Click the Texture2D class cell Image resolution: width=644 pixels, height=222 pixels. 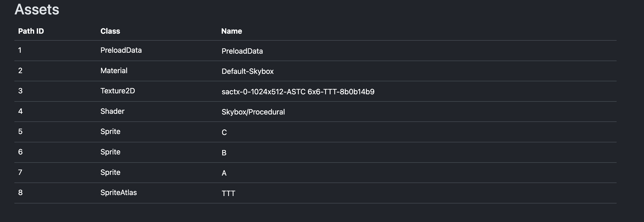(118, 91)
